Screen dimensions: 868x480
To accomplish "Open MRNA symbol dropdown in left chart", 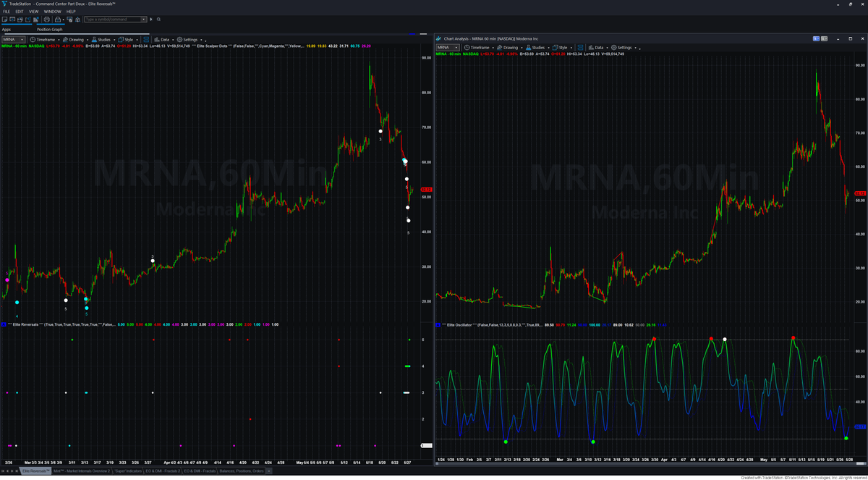I will (x=22, y=39).
